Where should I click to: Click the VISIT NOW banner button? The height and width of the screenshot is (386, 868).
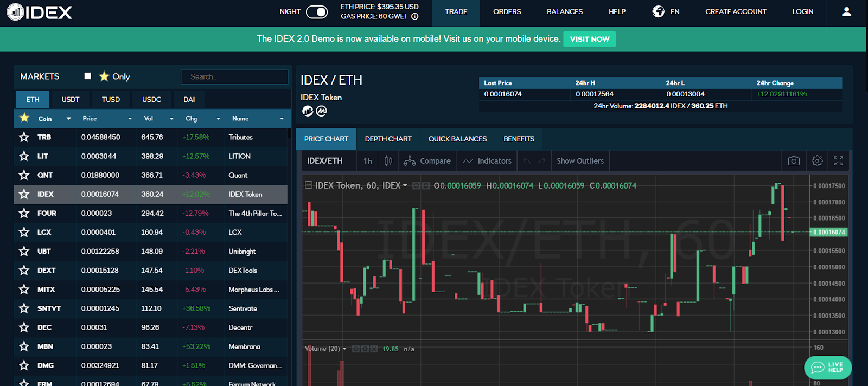(x=590, y=39)
